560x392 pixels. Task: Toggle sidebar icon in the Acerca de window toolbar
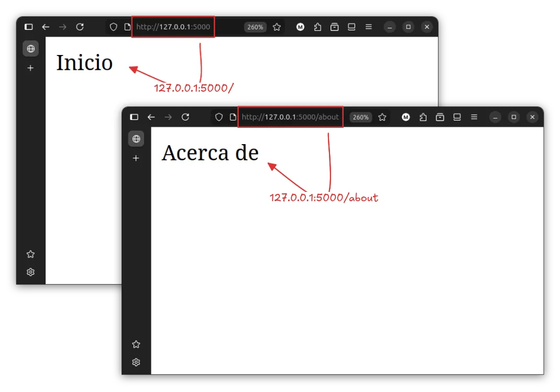[134, 117]
